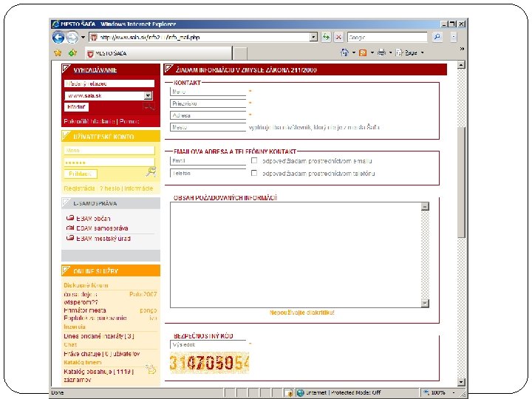Open Dnes pridané inzeráty link
Screen dimensions: 532x399
[x=99, y=336]
